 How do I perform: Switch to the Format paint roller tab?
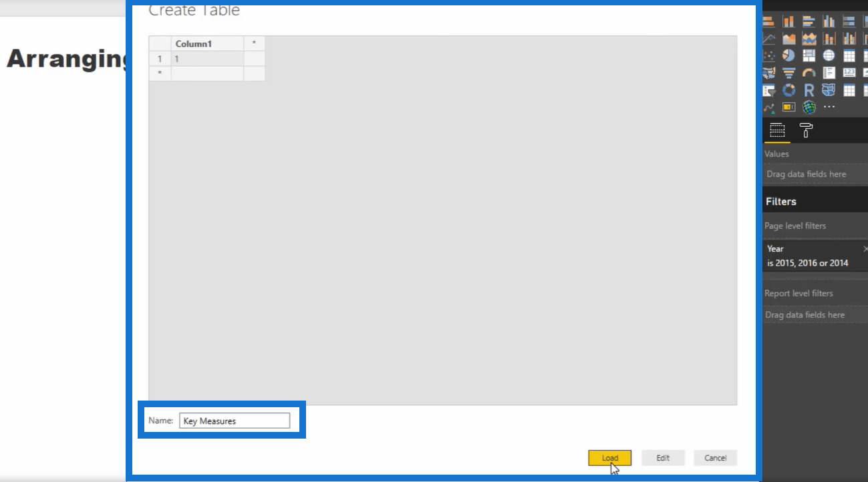807,130
